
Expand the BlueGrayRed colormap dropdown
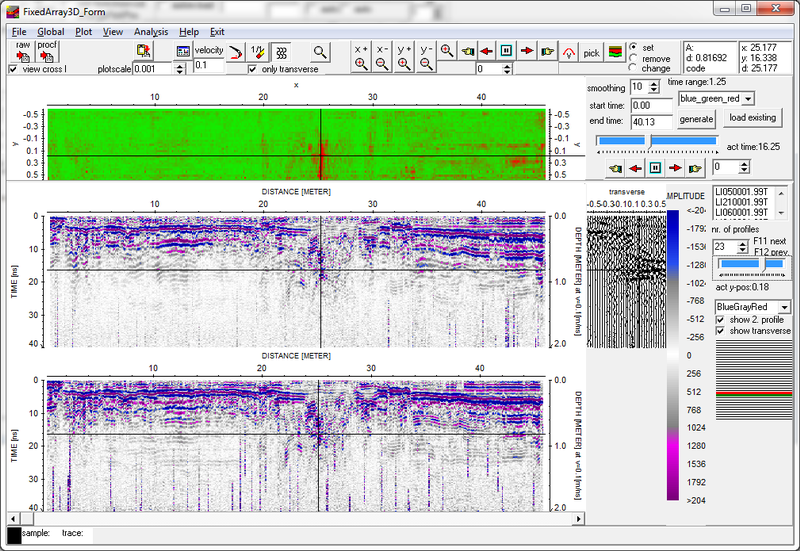point(785,306)
